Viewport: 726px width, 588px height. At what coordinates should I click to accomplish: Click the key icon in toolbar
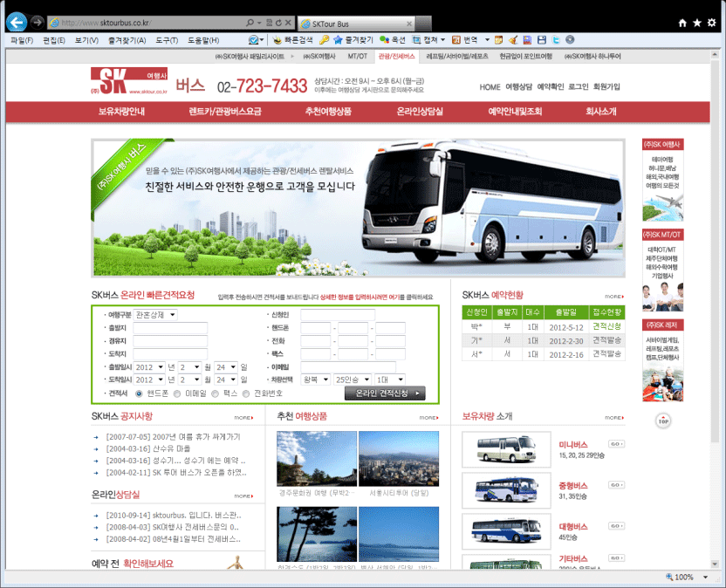[x=324, y=40]
